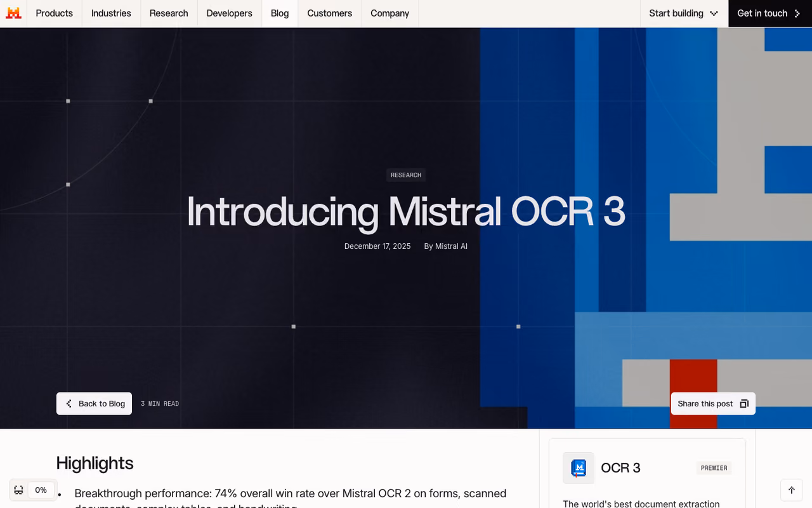
Task: Click the 3 MIN READ label
Action: (x=160, y=404)
